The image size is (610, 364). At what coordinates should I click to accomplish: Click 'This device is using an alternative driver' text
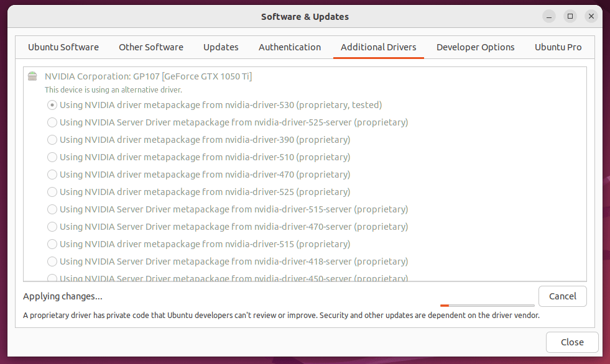click(113, 90)
